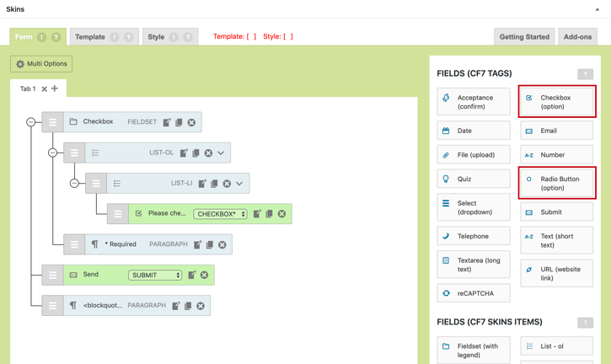Duplicate the LIST-OL row
Screen dimensions: 611x364
[196, 153]
